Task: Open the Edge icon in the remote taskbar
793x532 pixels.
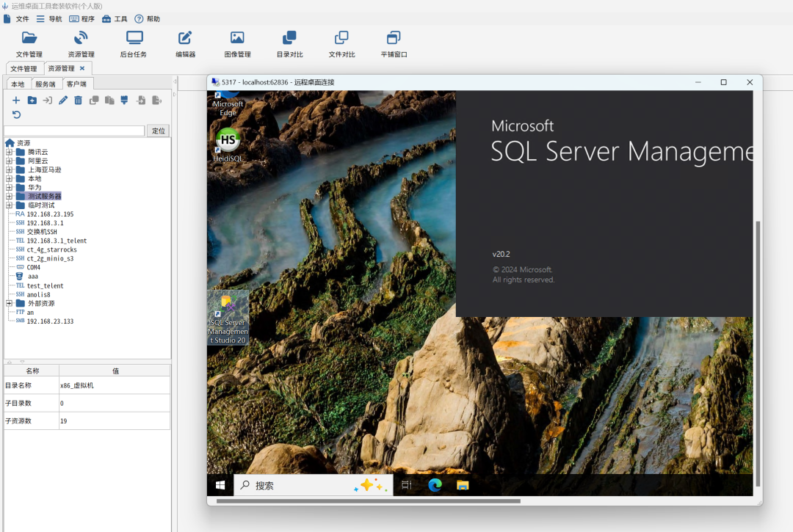Action: (x=435, y=485)
